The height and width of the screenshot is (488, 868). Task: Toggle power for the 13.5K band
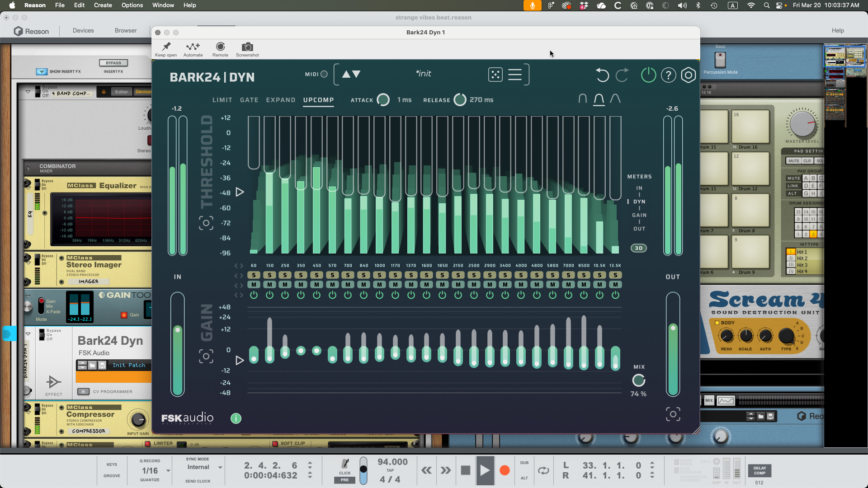click(615, 295)
